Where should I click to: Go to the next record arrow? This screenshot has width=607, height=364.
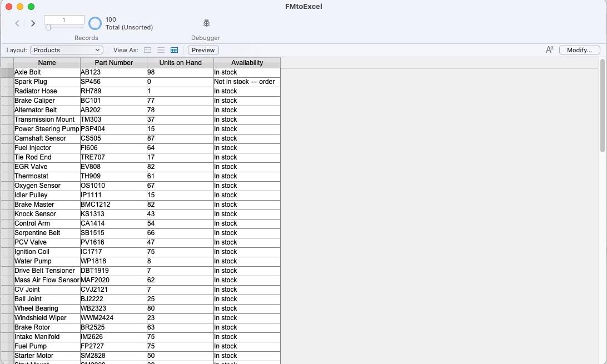click(33, 23)
